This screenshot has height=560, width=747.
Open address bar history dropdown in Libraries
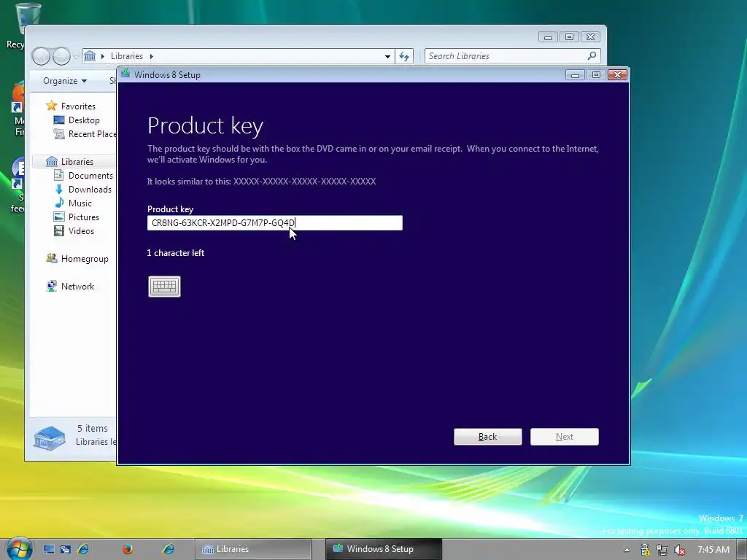point(388,56)
